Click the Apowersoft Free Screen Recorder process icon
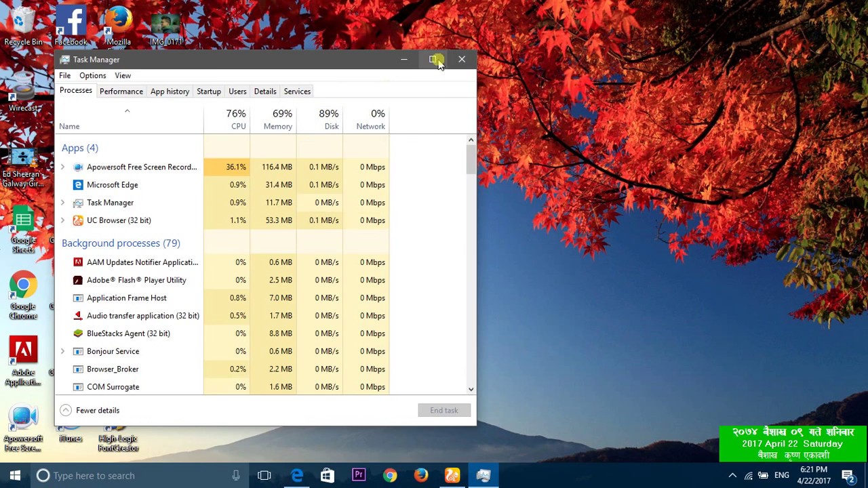Screen dimensions: 868x488 click(78, 167)
